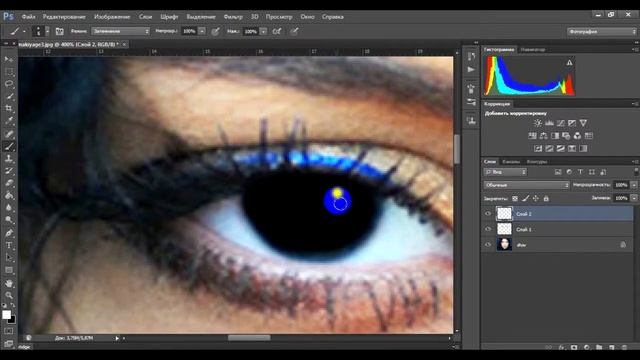This screenshot has height=360, width=640.
Task: Select the Brush tool in toolbox
Action: pos(9,146)
